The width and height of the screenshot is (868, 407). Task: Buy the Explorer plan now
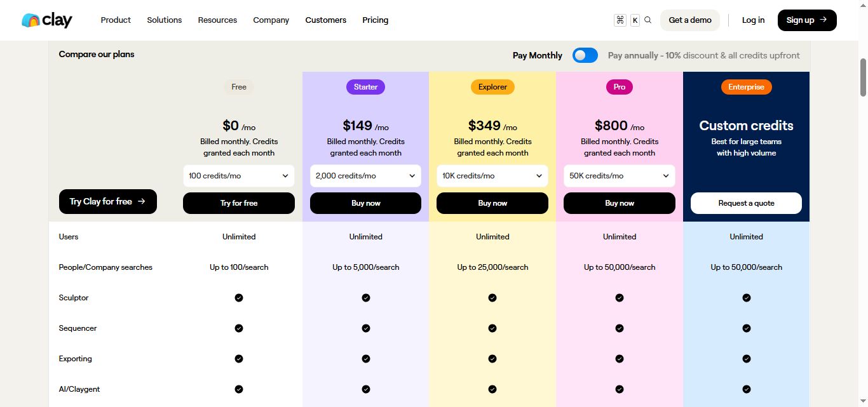tap(492, 203)
